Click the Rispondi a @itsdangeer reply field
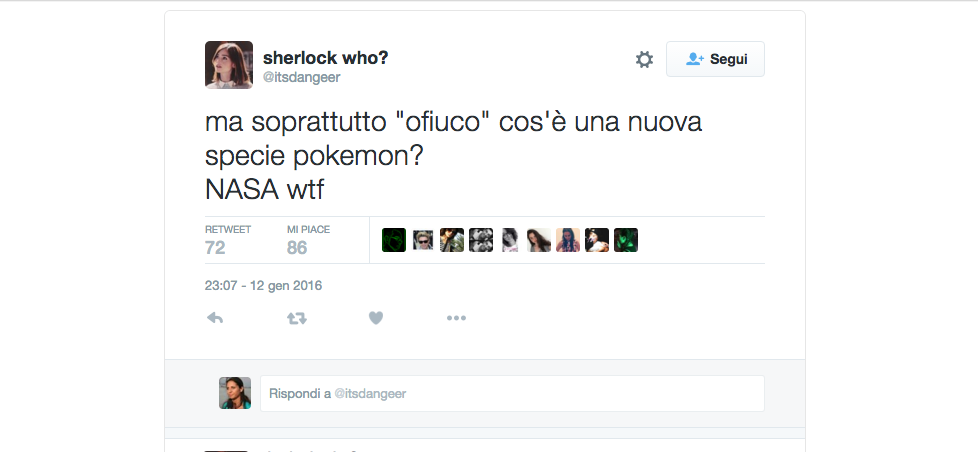Viewport: 978px width, 452px height. 512,393
